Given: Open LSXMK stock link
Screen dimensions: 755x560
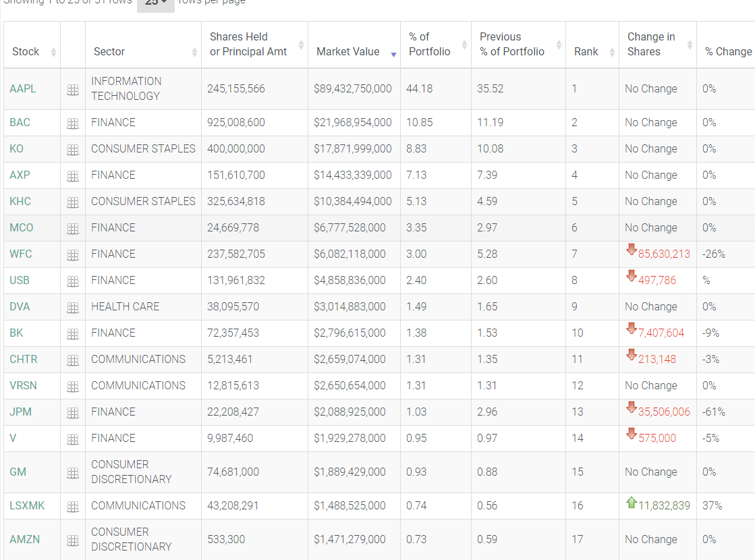Looking at the screenshot, I should (27, 505).
